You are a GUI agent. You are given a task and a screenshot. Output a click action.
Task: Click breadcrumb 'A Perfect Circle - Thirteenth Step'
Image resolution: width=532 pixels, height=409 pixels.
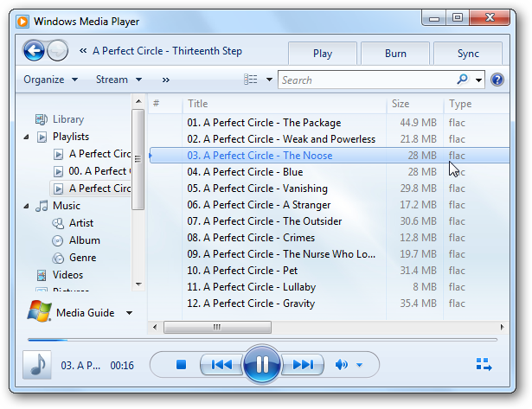point(167,51)
